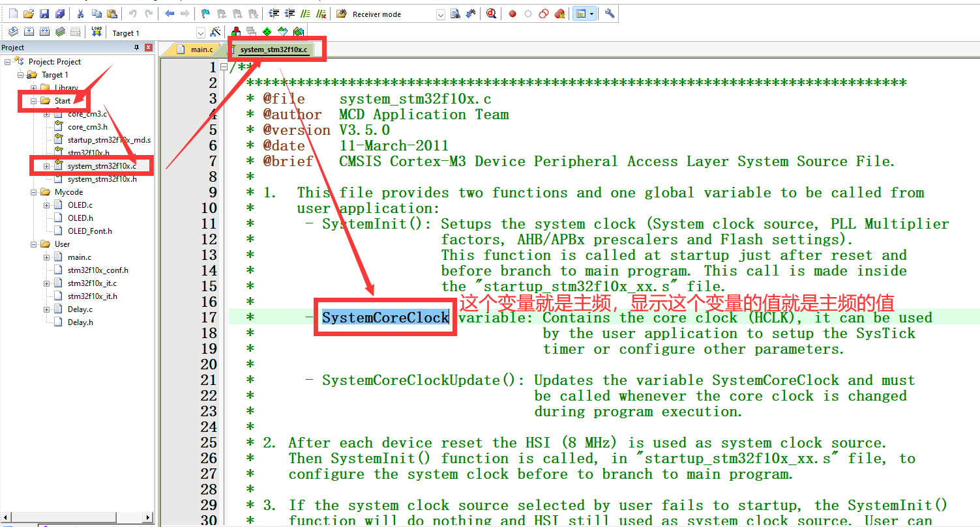Save the current file
The image size is (980, 527).
[x=44, y=14]
